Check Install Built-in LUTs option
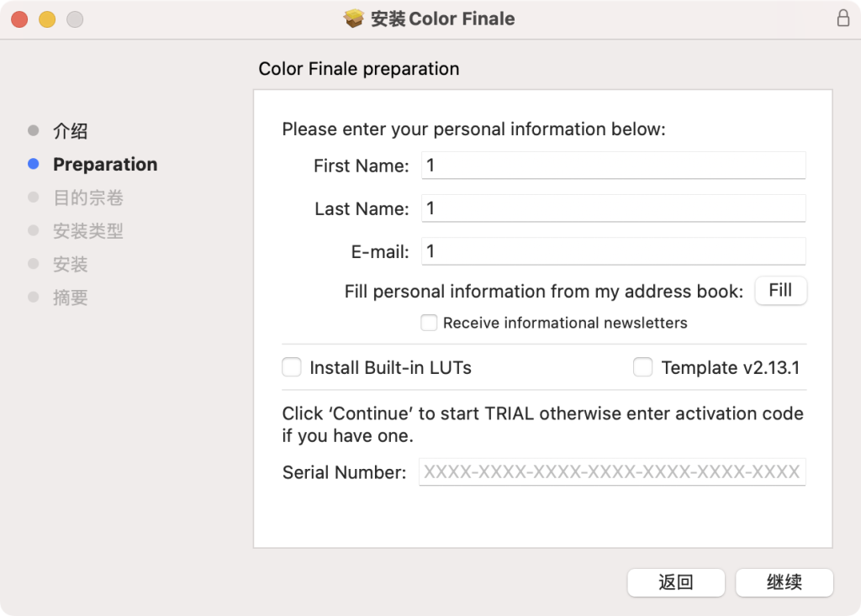Screen dimensions: 861x616 (x=292, y=367)
